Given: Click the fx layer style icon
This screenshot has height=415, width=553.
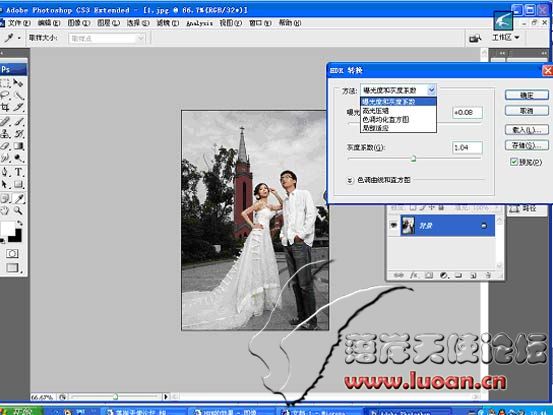Looking at the screenshot, I should [413, 275].
